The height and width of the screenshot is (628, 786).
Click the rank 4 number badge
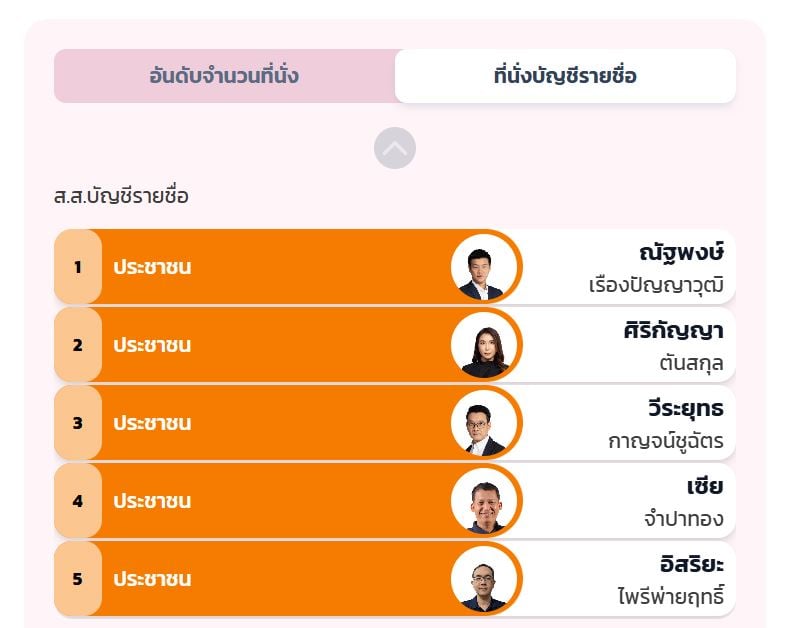tap(78, 502)
